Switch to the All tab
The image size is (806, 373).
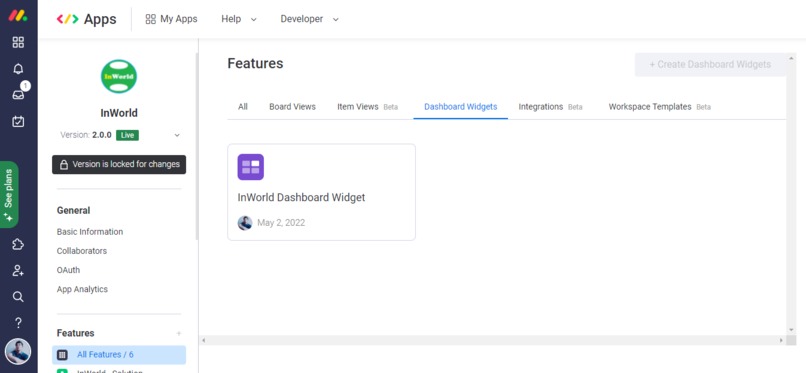[x=243, y=107]
